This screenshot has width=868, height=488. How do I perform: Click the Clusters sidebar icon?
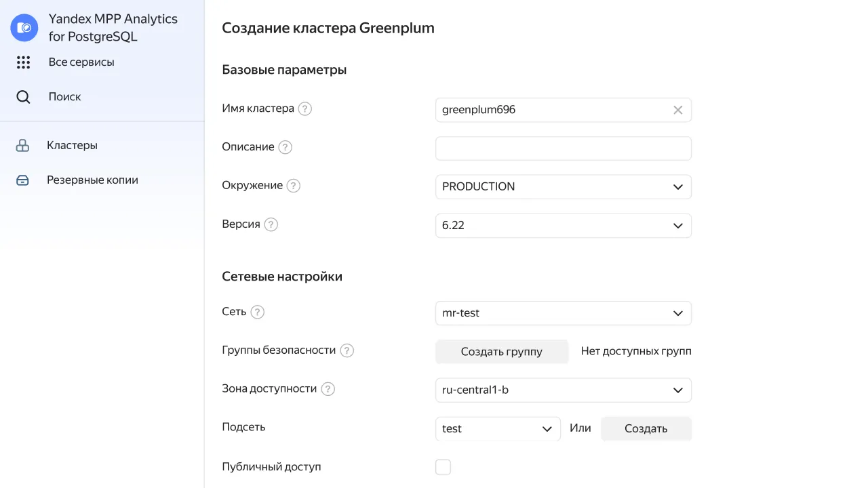(22, 146)
